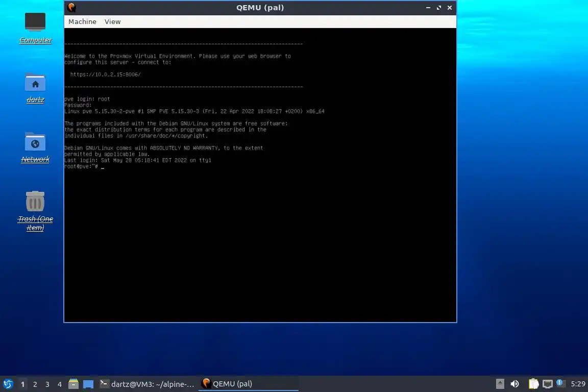Open the Machine menu in QEMU
The image size is (588, 392).
point(82,22)
